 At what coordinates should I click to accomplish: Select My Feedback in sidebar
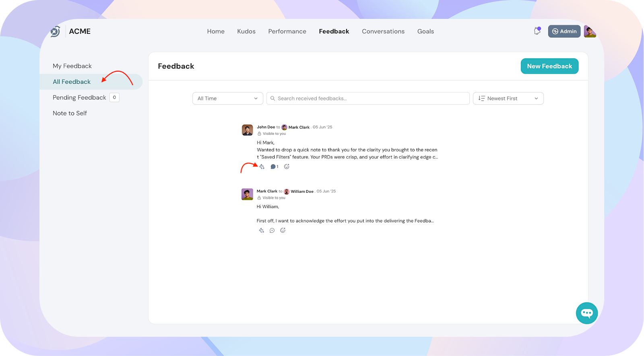(72, 66)
